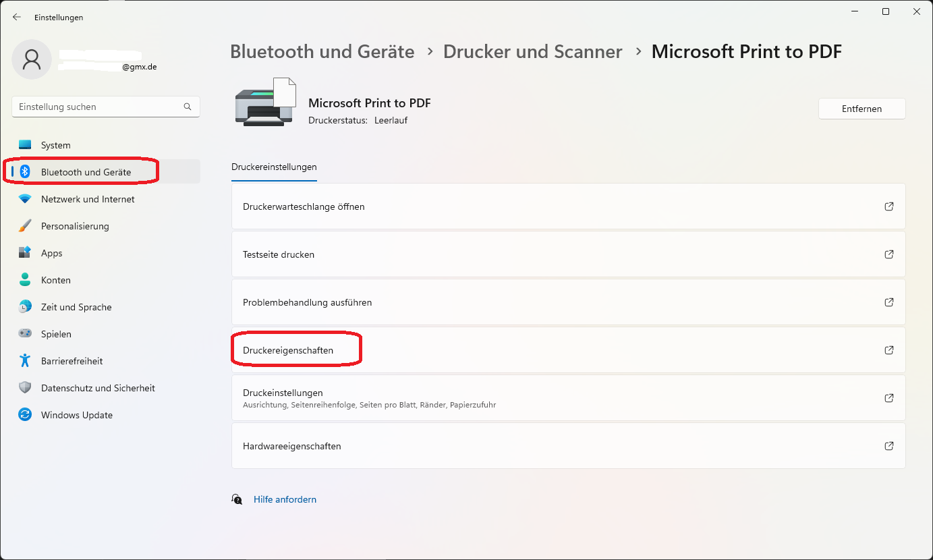Open the Druckereigenschaften entry
Screen dimensions: 933x560
288,350
